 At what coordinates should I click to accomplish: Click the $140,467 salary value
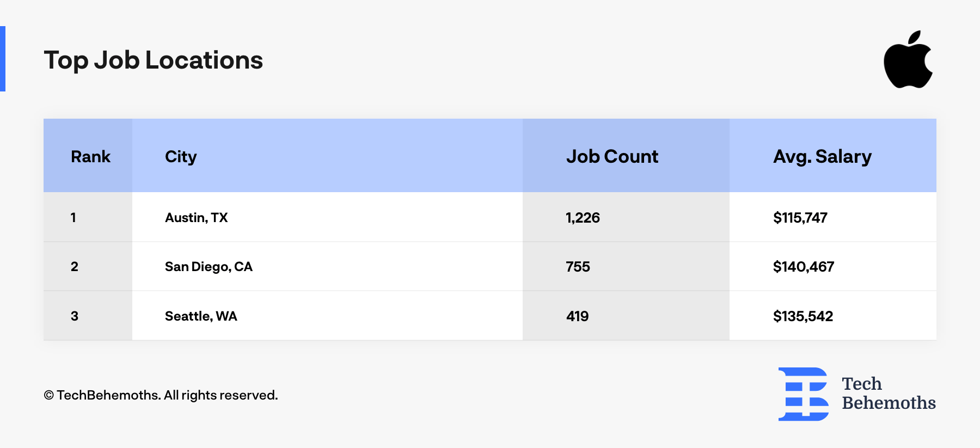tap(803, 267)
